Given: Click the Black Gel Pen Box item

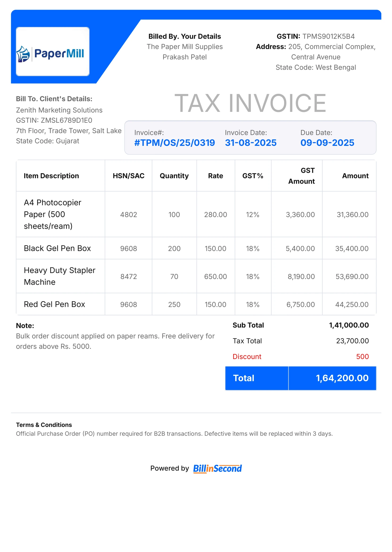Looking at the screenshot, I should [57, 248].
